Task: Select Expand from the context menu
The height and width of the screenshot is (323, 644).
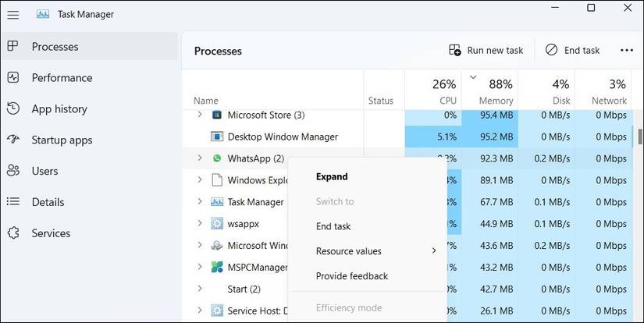Action: (x=332, y=176)
